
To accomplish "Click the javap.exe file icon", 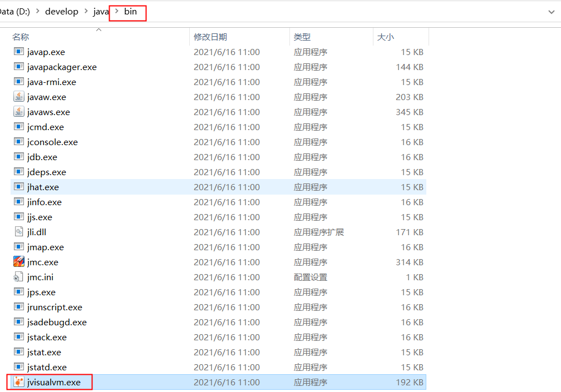I will tap(18, 52).
